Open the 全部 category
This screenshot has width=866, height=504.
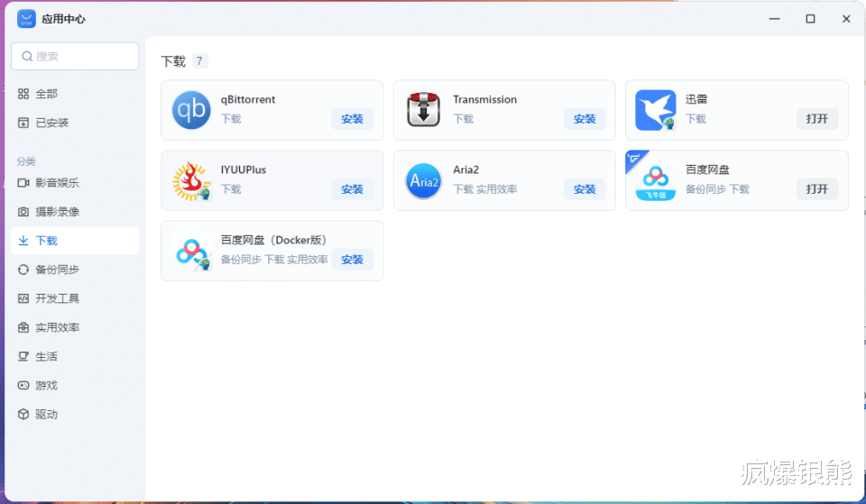[x=75, y=94]
